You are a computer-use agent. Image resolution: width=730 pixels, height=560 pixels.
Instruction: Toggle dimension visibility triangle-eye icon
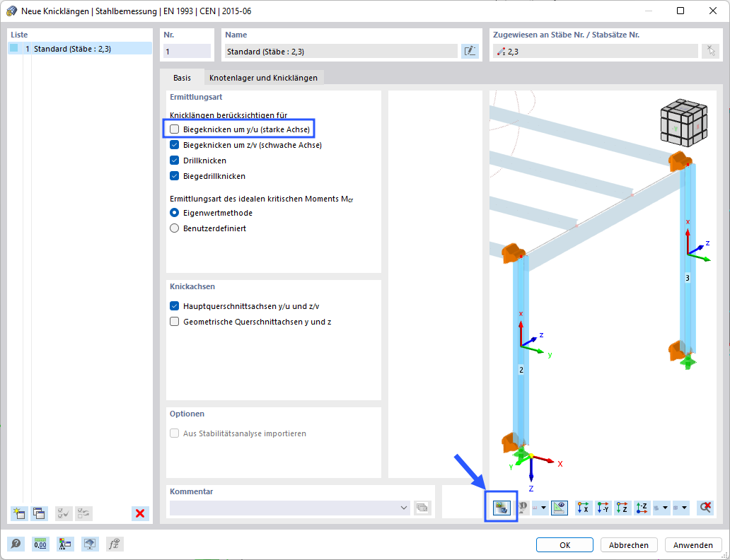point(559,508)
